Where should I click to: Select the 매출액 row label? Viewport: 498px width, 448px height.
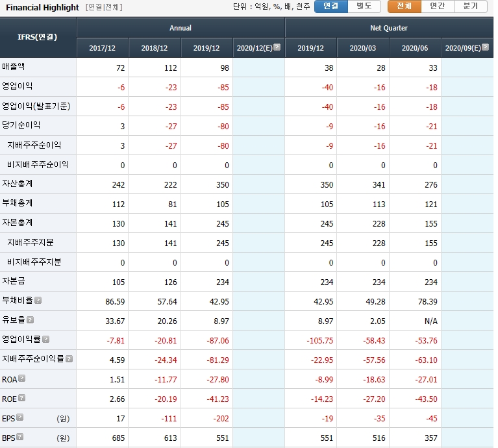14,67
